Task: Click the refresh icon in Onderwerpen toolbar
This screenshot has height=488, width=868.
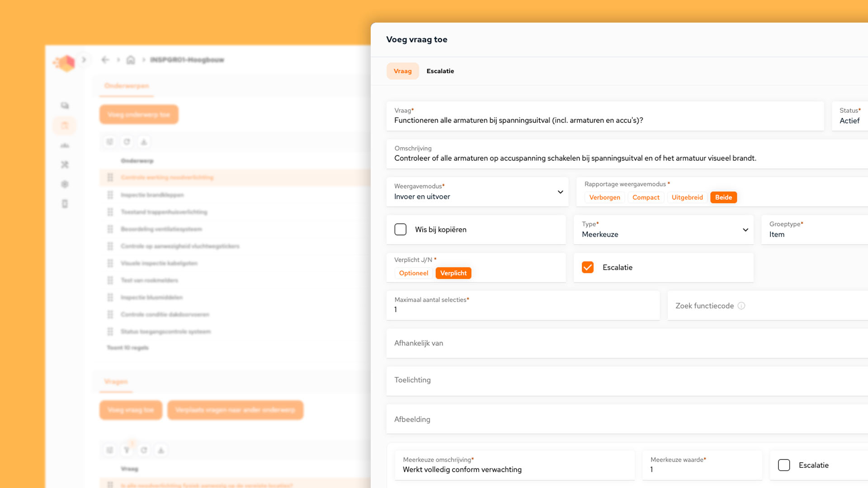Action: click(x=127, y=142)
